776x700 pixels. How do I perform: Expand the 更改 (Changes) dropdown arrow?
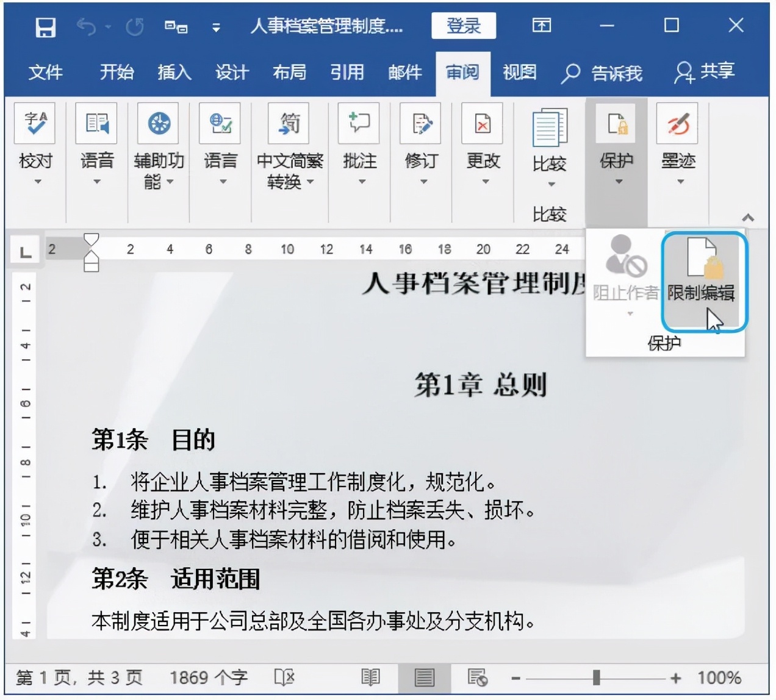[x=485, y=182]
